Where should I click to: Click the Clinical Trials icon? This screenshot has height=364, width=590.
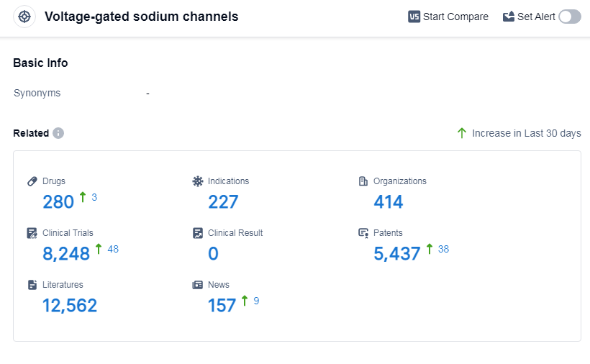click(32, 233)
